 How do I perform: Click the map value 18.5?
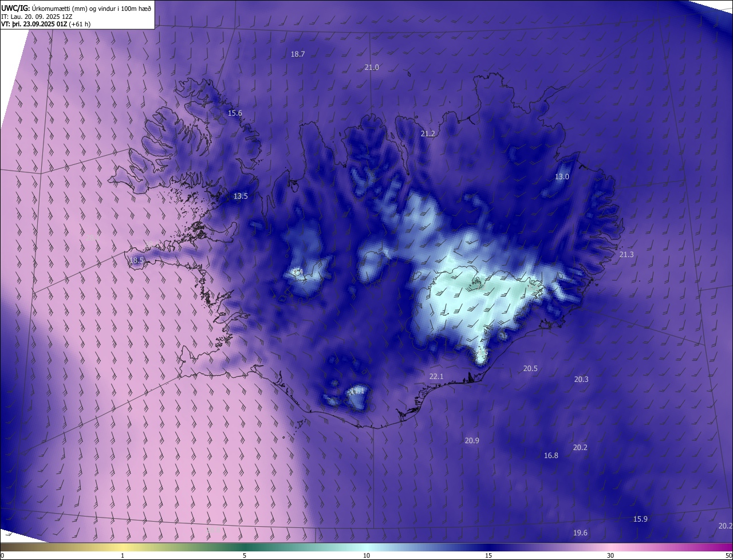coord(136,261)
